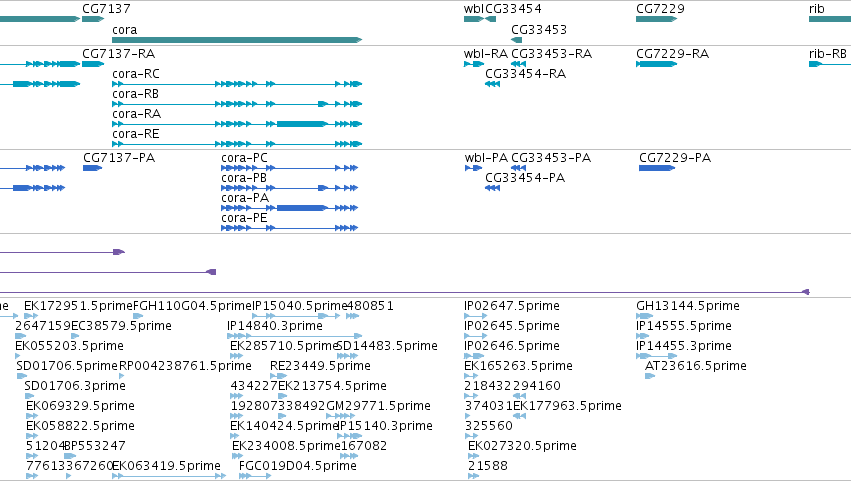This screenshot has height=481, width=851.
Task: Open the 325560 alignment label
Action: (489, 427)
